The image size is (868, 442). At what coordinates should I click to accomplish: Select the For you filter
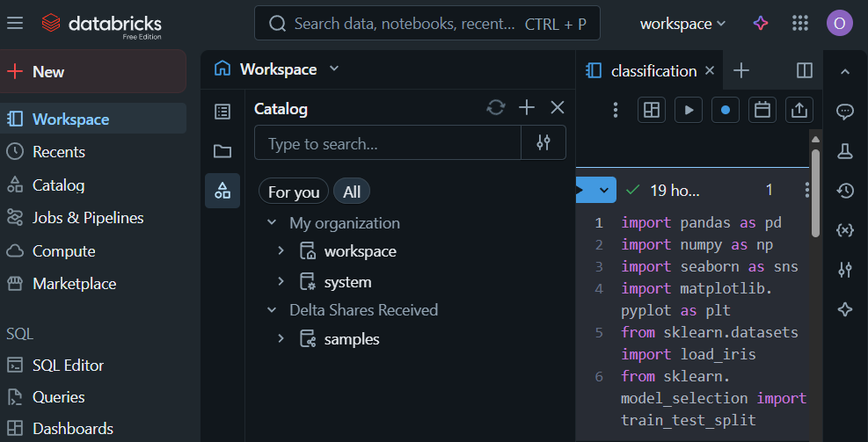pos(294,192)
